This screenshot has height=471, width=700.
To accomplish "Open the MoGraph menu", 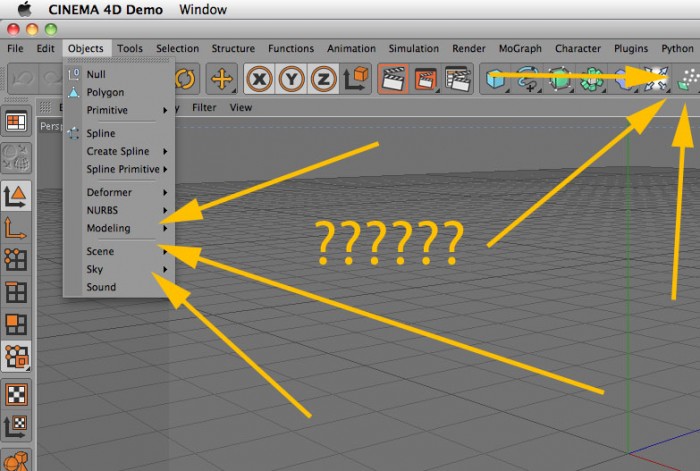I will [520, 48].
